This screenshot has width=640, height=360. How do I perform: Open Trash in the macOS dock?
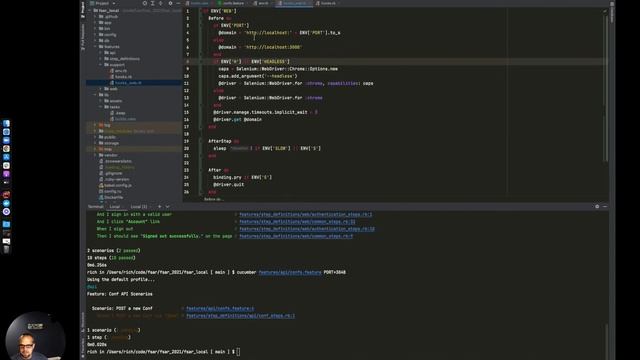6,249
